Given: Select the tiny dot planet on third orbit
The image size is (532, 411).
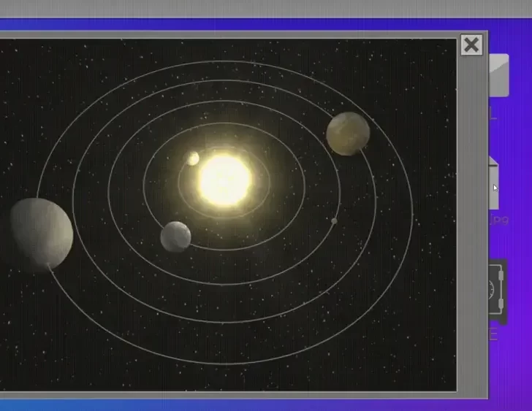Looking at the screenshot, I should (x=334, y=220).
